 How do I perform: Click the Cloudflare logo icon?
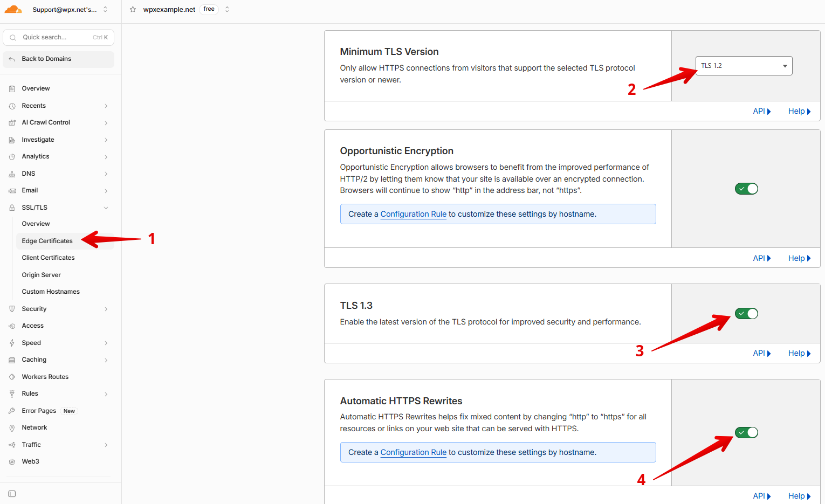coord(13,9)
